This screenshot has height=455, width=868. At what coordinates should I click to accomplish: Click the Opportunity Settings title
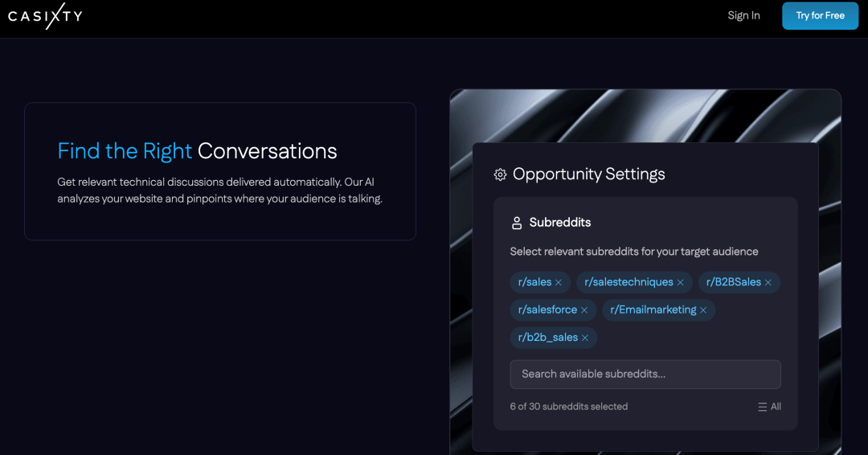588,174
